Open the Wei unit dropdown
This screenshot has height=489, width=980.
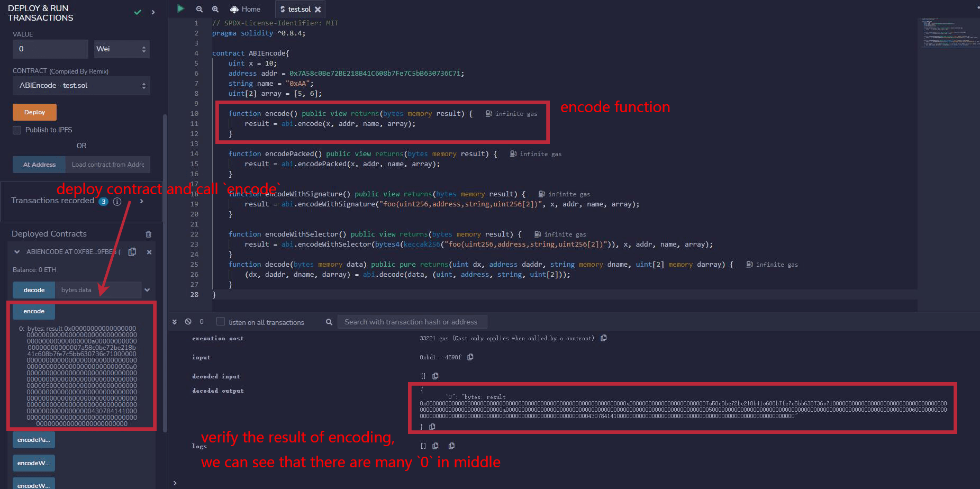tap(122, 49)
